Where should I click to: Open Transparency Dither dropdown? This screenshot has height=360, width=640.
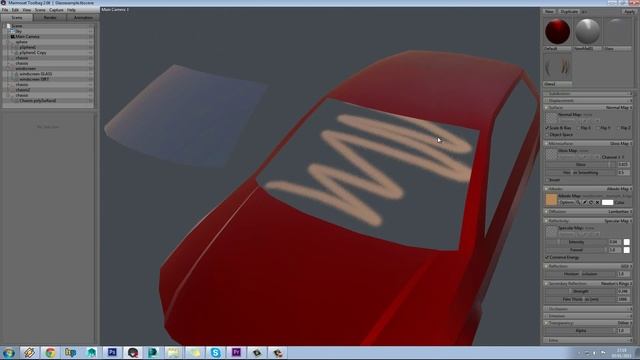pos(624,323)
